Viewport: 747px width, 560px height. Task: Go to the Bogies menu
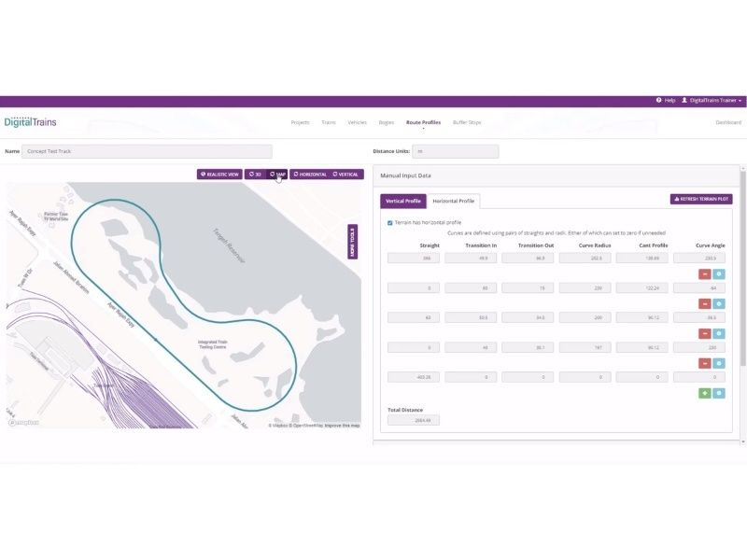click(387, 122)
